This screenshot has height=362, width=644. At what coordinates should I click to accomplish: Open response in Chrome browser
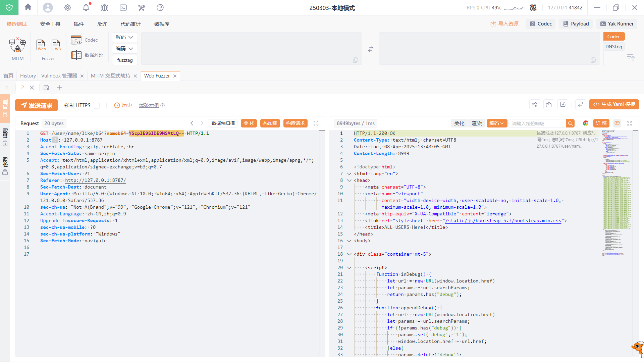[x=585, y=123]
